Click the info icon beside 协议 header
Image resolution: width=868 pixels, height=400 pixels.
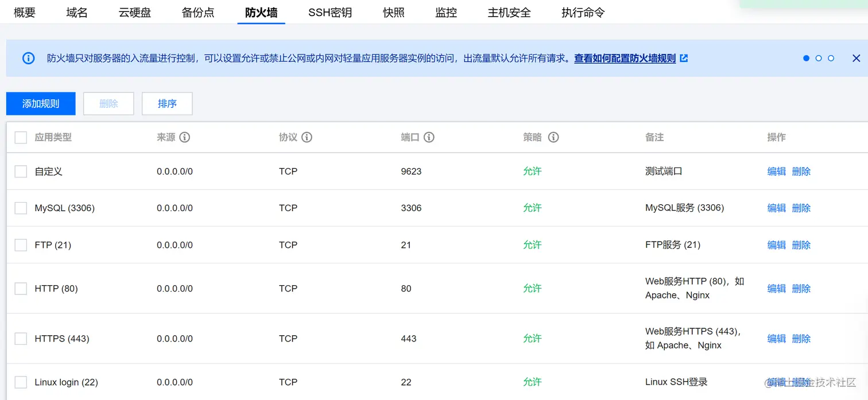307,137
